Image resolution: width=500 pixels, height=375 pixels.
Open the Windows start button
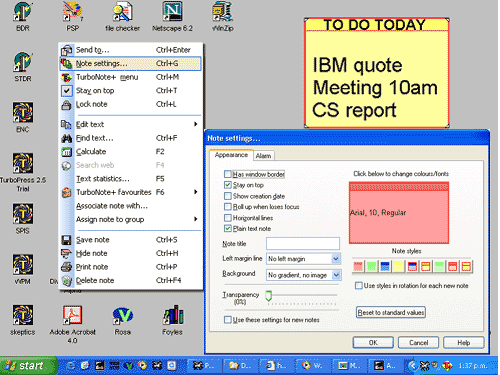[28, 366]
